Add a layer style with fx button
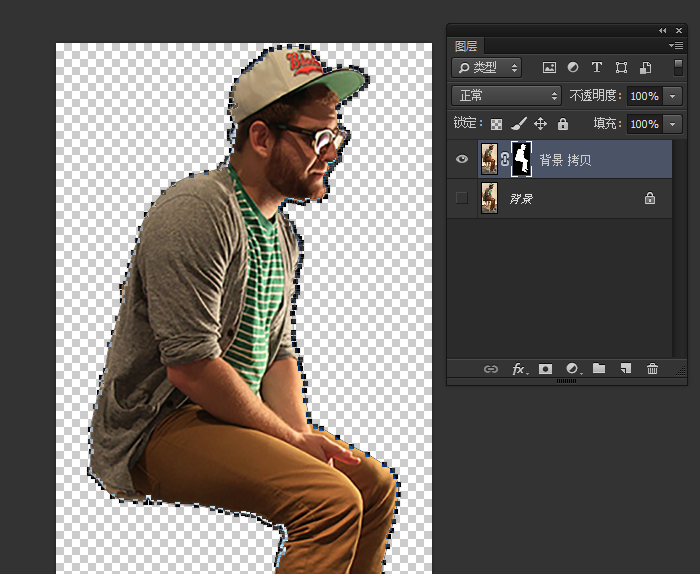The width and height of the screenshot is (700, 574). [x=519, y=369]
